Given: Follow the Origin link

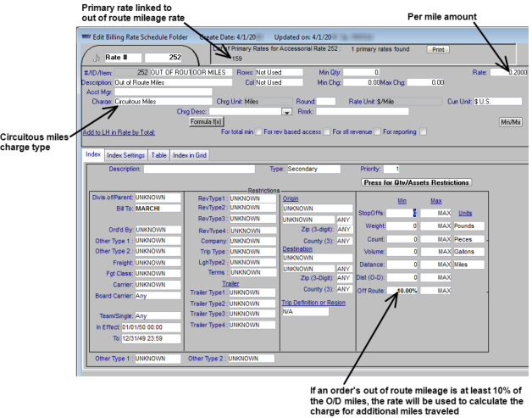Looking at the screenshot, I should point(291,198).
